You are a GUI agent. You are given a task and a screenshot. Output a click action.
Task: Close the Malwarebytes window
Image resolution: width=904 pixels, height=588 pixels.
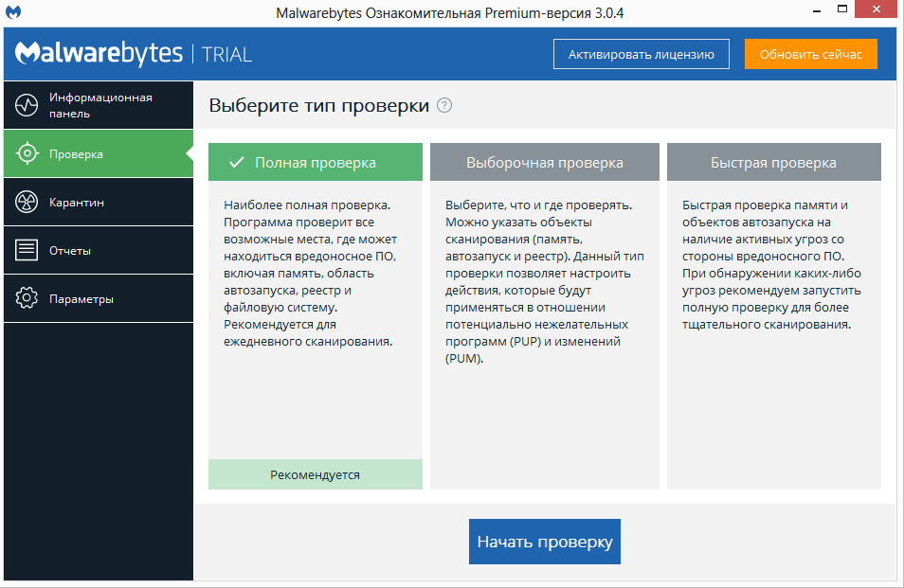point(877,9)
